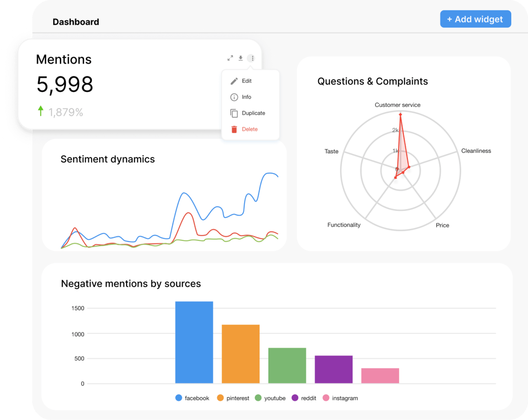Click the green growth arrow next to 1,879%
Viewport: 528px width, 420px height.
pos(40,111)
